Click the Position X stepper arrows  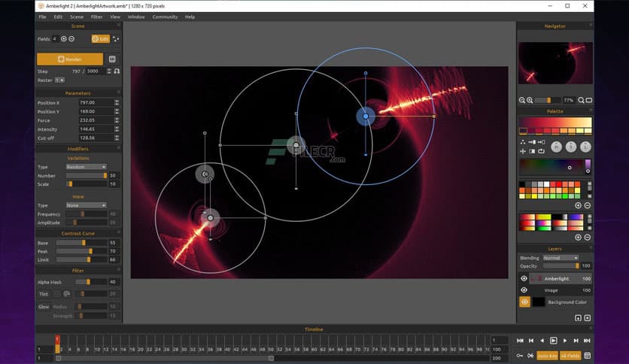(x=117, y=102)
